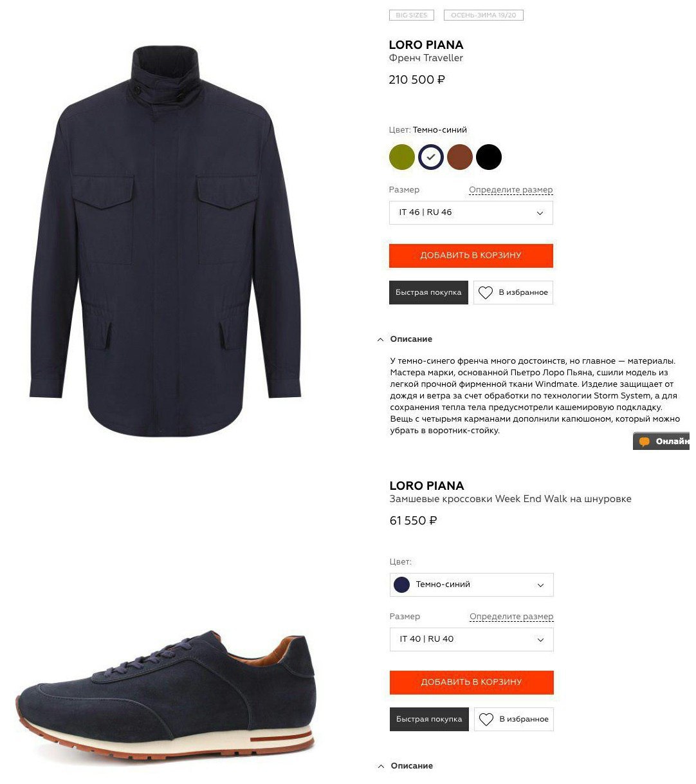
Task: Choose the brown jacket color option
Action: point(460,157)
